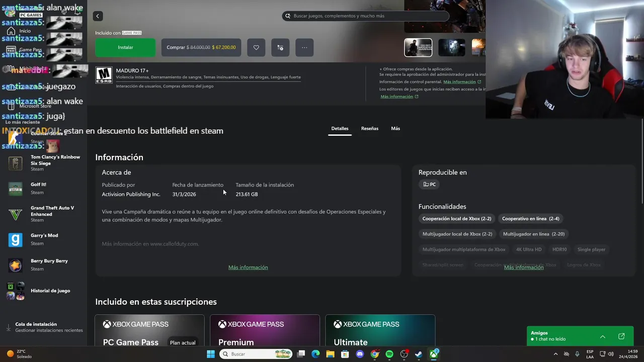
Task: Select the Xbox Game Pass Premium card
Action: click(x=265, y=330)
